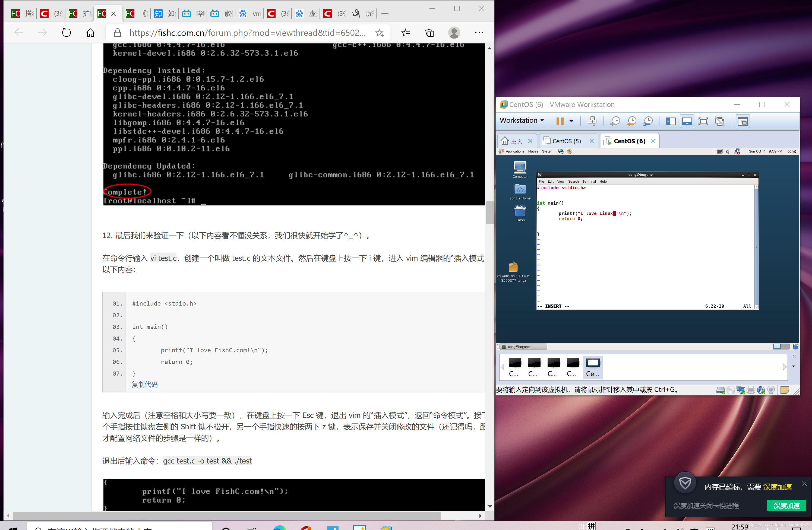This screenshot has width=812, height=530.
Task: Click the green 深度加速 button
Action: coord(786,505)
